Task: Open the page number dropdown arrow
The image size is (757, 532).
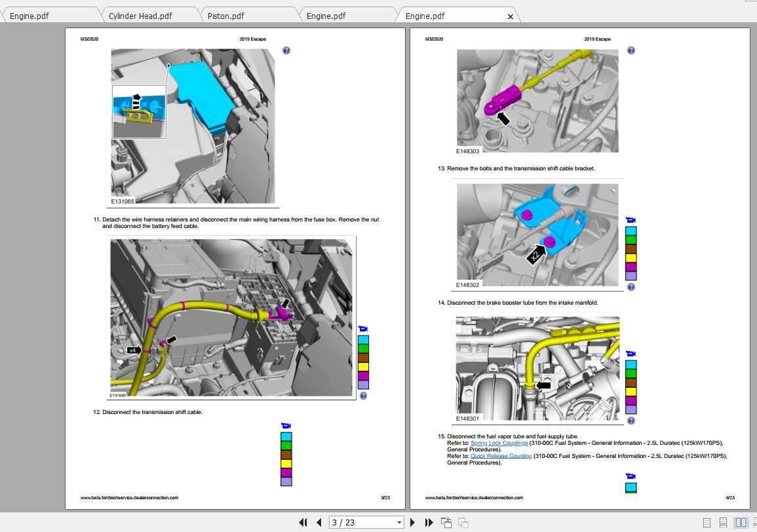Action: tap(399, 522)
